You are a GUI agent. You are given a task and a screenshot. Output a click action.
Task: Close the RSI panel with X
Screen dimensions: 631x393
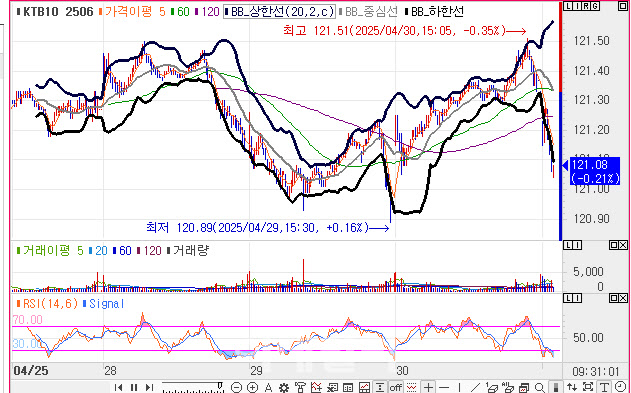(x=623, y=298)
